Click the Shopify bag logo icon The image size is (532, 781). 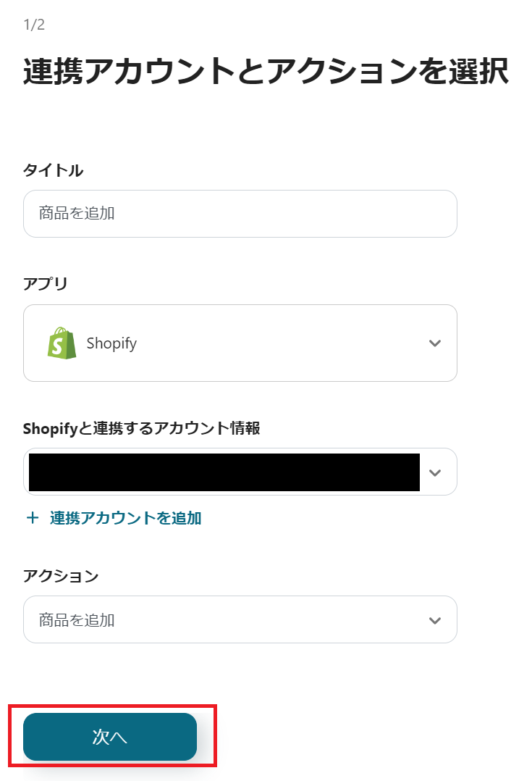coord(63,343)
